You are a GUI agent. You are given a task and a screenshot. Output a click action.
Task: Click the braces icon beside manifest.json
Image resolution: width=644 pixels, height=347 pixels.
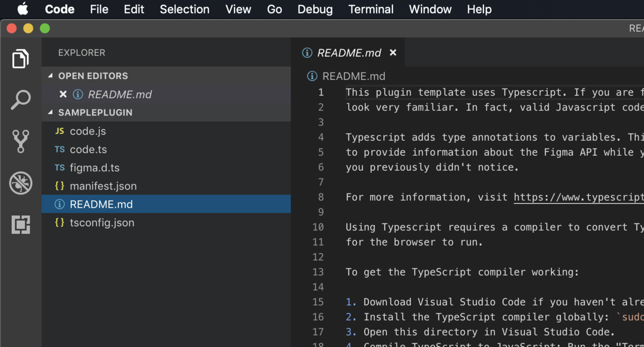(x=60, y=186)
